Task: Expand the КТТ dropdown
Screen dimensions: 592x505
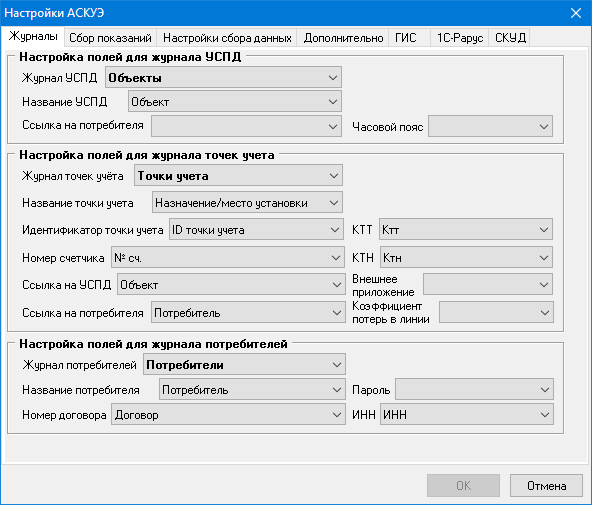Action: point(466,229)
